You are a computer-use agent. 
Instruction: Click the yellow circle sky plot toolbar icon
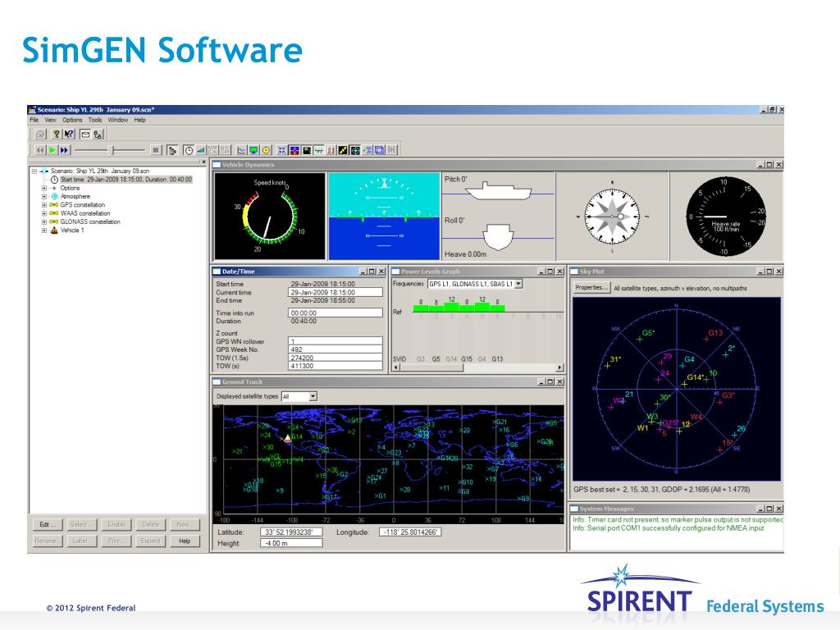tap(267, 151)
